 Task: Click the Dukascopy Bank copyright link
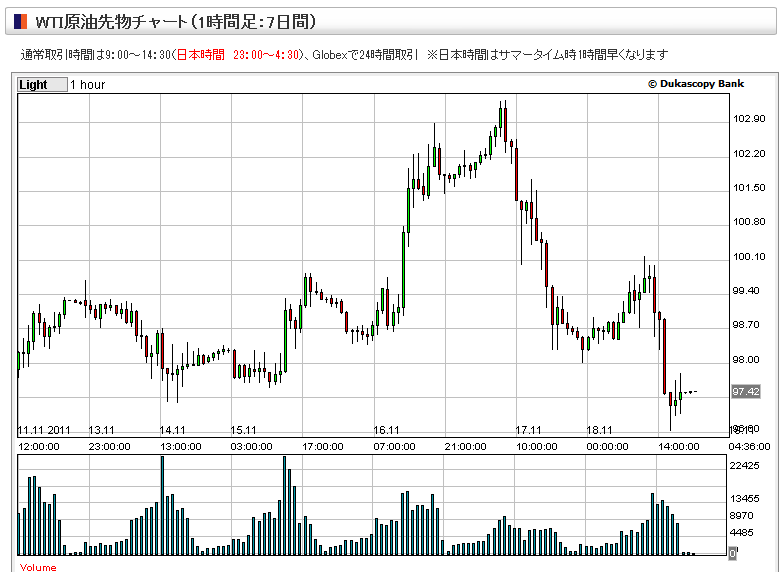[x=695, y=85]
